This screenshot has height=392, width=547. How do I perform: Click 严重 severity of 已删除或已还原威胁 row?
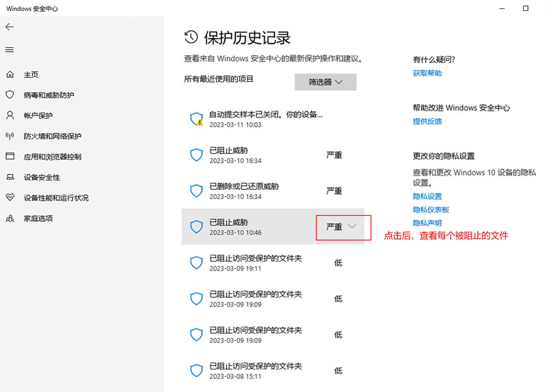click(x=334, y=191)
